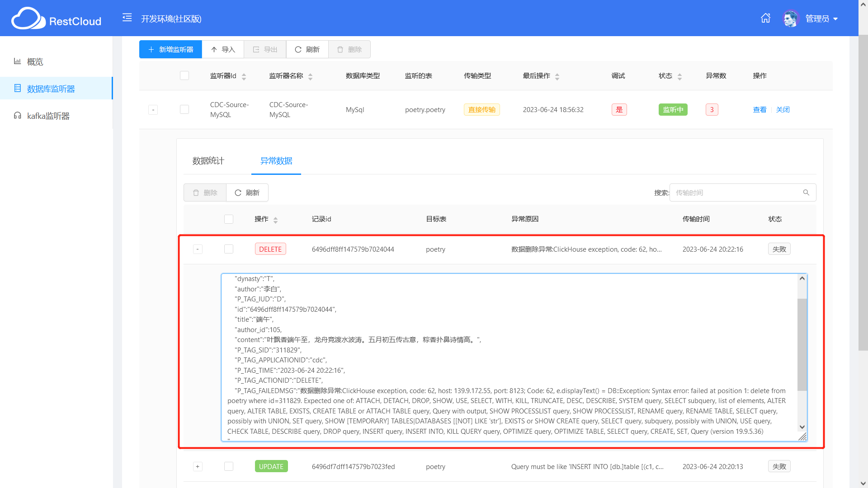Click the administrator avatar picture

tap(791, 19)
